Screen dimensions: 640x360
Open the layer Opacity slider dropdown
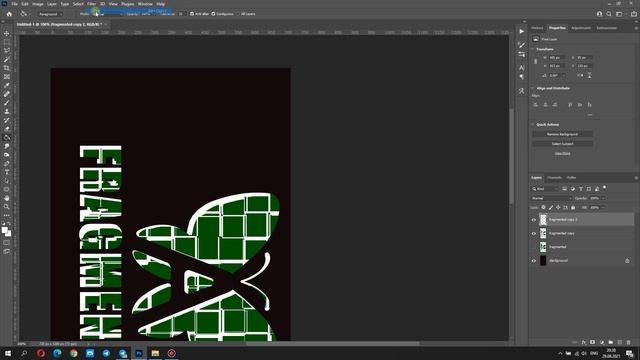603,198
